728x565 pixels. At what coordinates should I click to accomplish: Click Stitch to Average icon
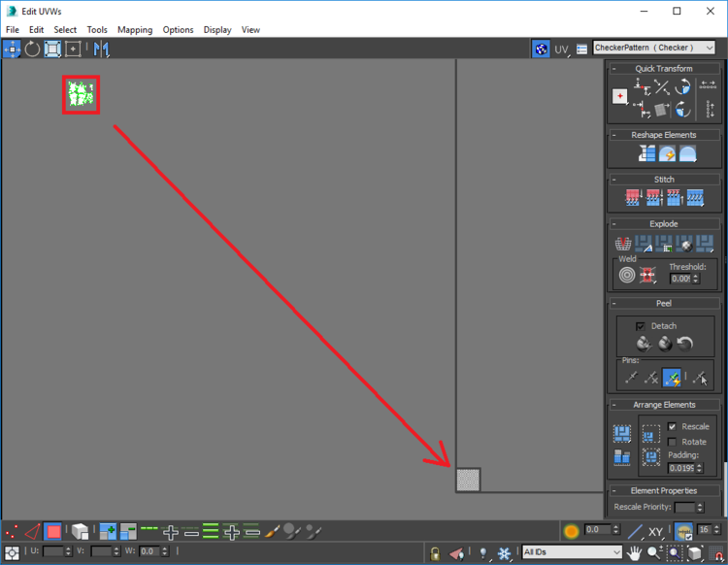click(x=654, y=197)
